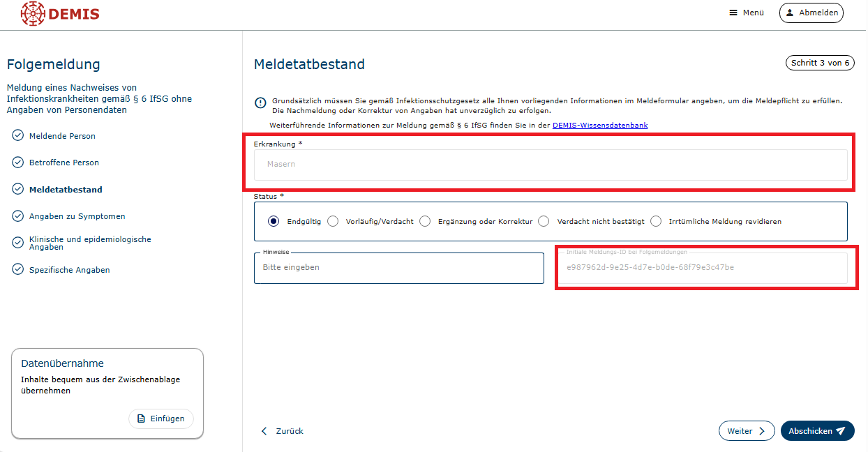
Task: Select the Vorläufig/Verdacht status option
Action: 333,221
